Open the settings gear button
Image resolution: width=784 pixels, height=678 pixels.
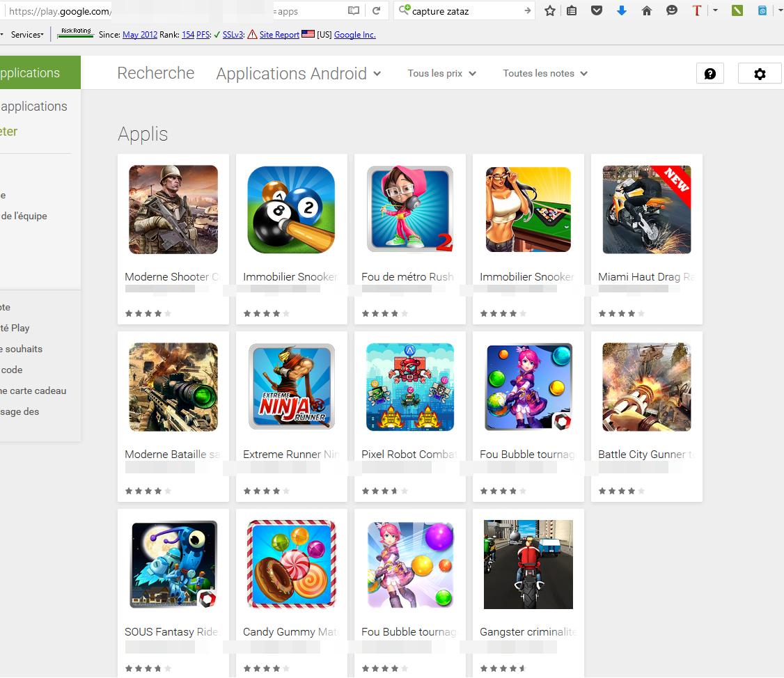pyautogui.click(x=760, y=74)
